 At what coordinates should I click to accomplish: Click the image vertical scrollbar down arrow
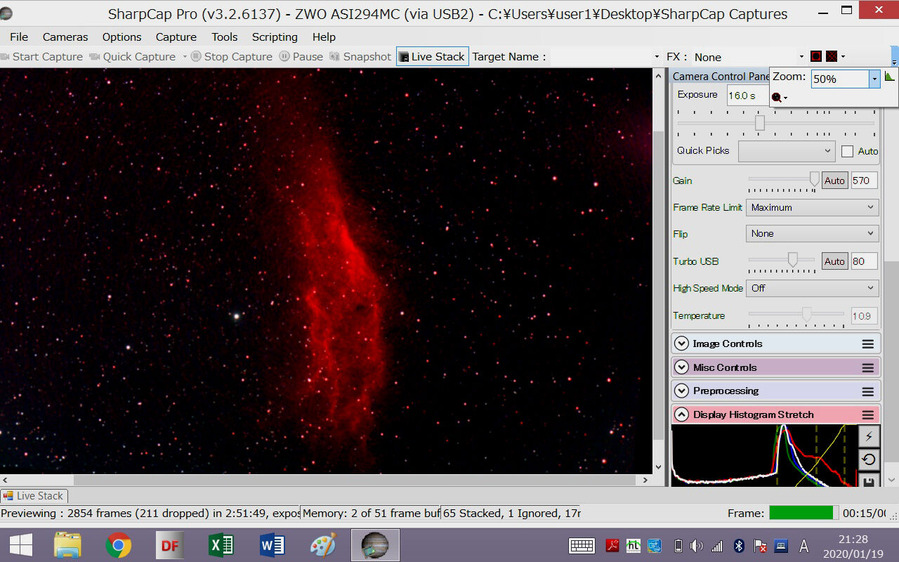[x=658, y=467]
